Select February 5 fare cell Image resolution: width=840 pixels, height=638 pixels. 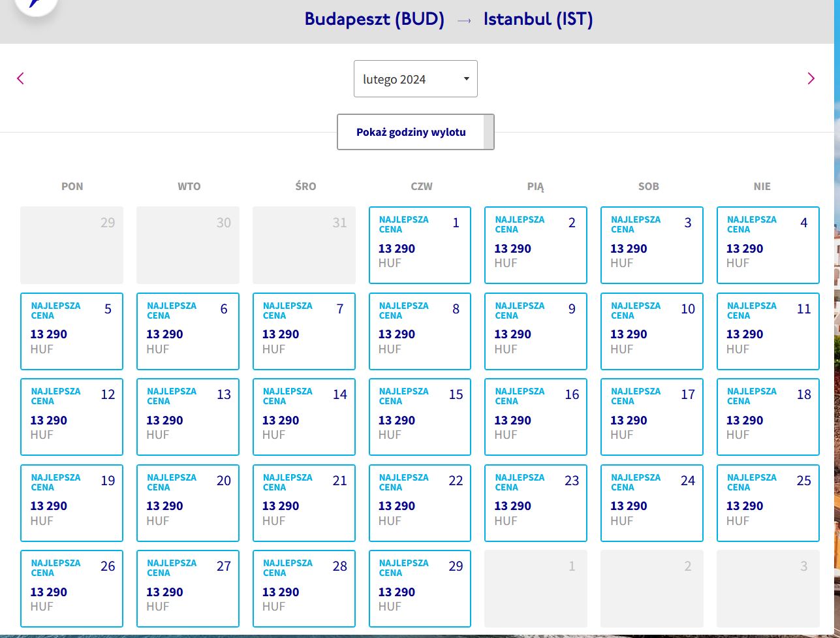point(72,331)
